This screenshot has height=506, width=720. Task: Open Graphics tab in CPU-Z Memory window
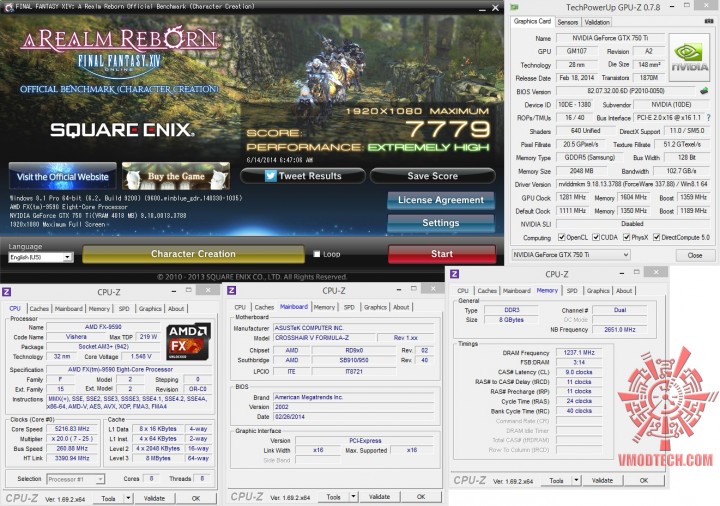pyautogui.click(x=598, y=291)
